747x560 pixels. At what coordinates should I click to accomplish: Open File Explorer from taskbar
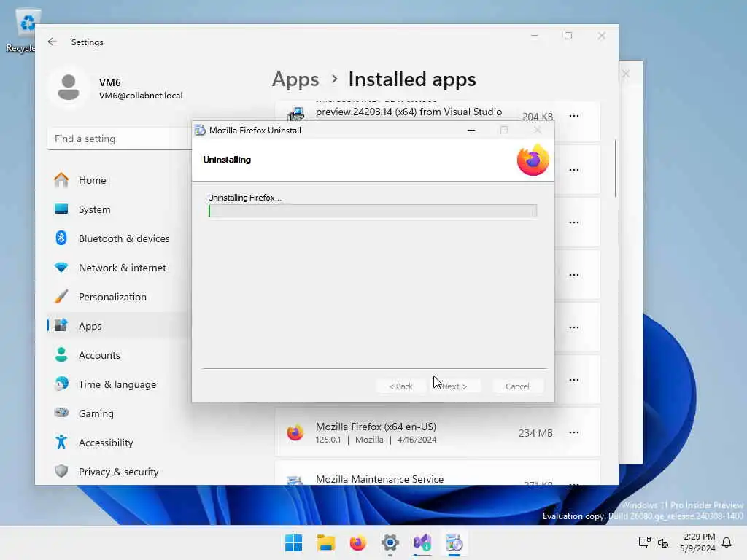click(326, 542)
